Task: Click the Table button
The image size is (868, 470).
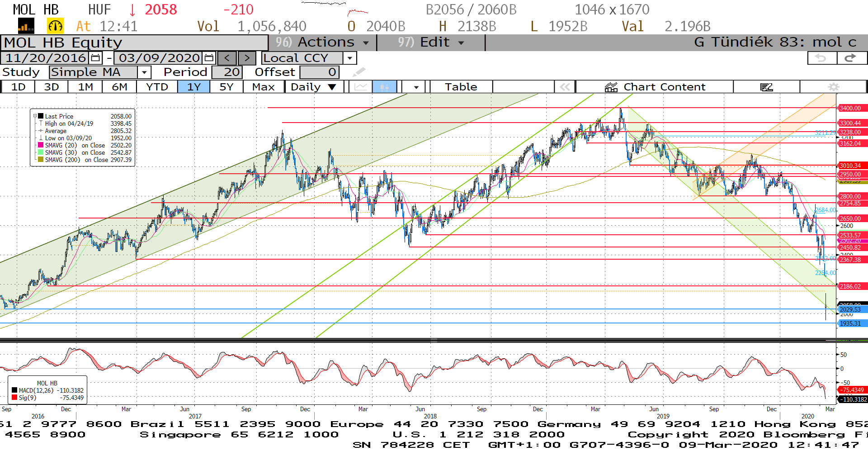Action: (461, 87)
